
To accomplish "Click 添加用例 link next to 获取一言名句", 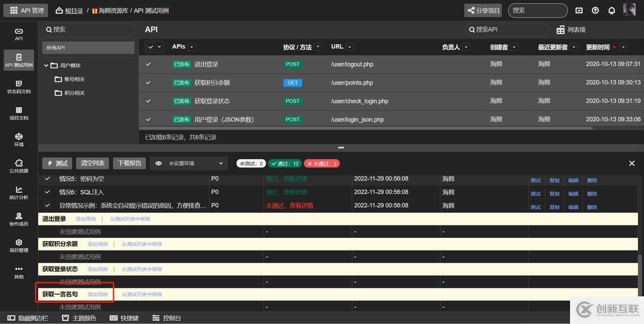I will coord(98,294).
